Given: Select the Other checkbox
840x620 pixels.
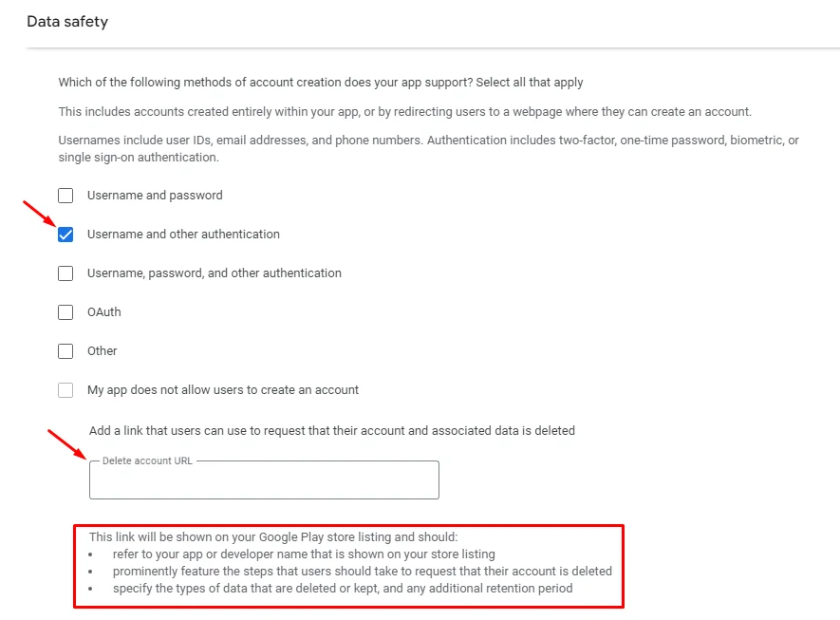Looking at the screenshot, I should pos(65,351).
